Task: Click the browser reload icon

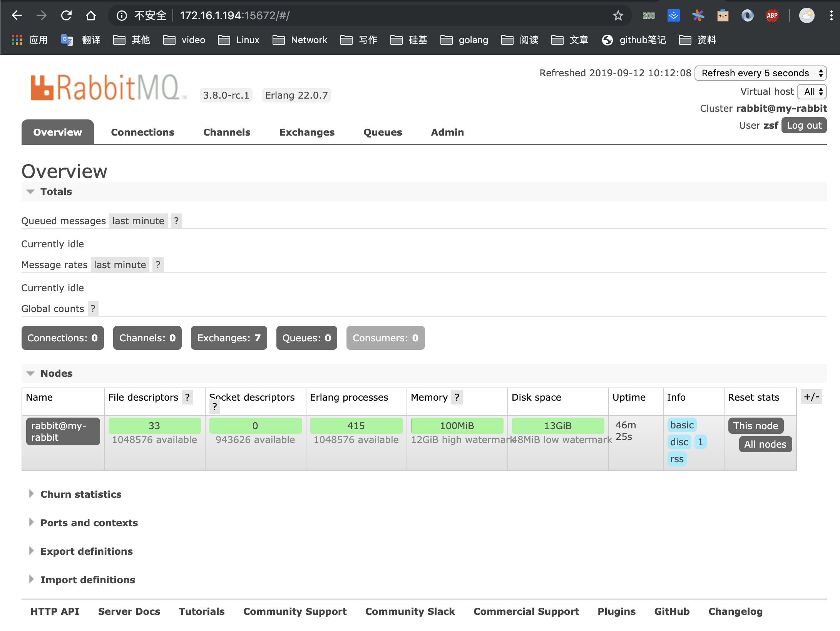Action: [66, 15]
